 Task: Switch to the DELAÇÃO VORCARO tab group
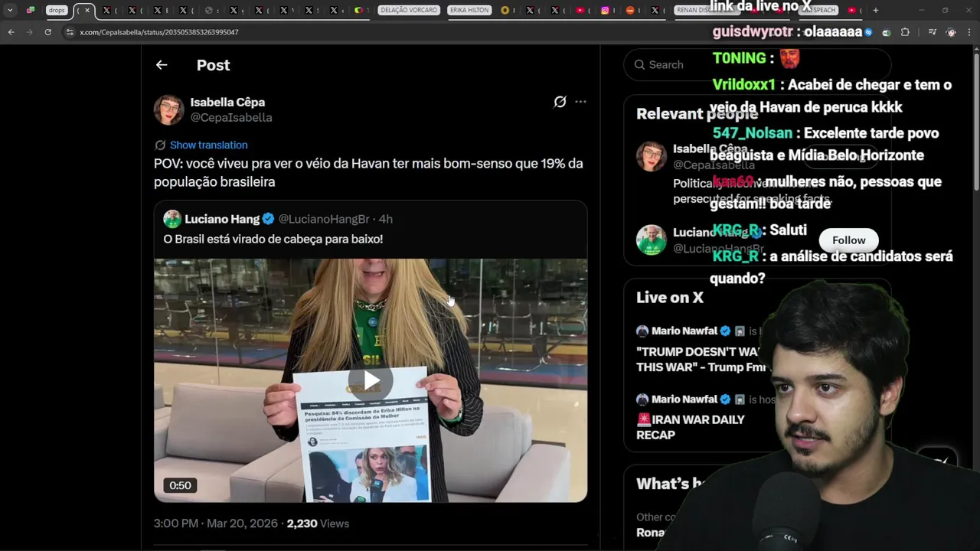tap(410, 10)
